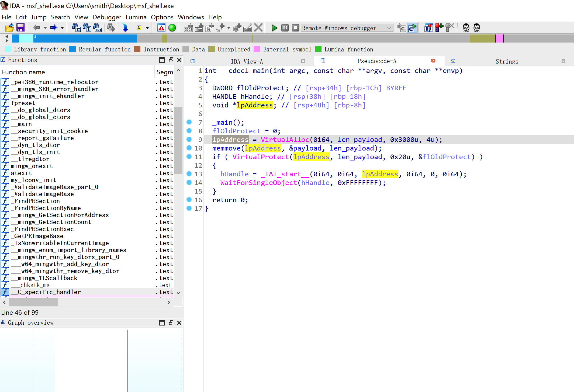Jump forward with the blue right arrow
The height and width of the screenshot is (392, 574).
click(x=54, y=28)
